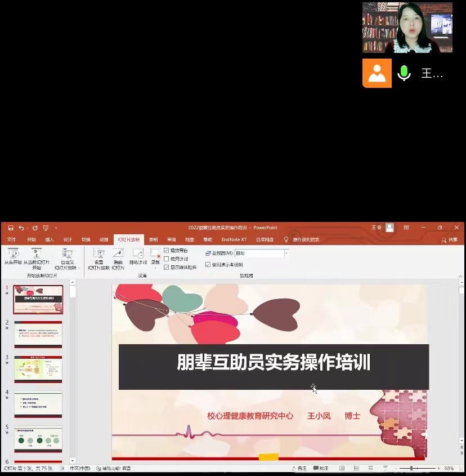
Task: Click the Save icon in title bar
Action: 10,228
